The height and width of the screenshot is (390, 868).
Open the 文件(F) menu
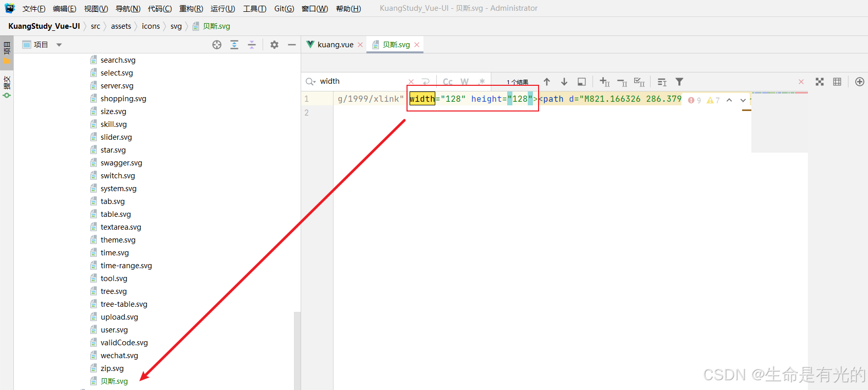coord(34,9)
